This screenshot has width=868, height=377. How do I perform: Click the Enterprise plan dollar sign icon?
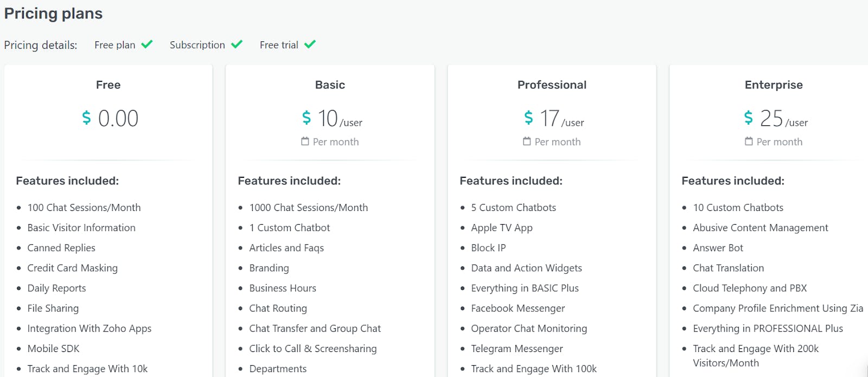point(749,118)
